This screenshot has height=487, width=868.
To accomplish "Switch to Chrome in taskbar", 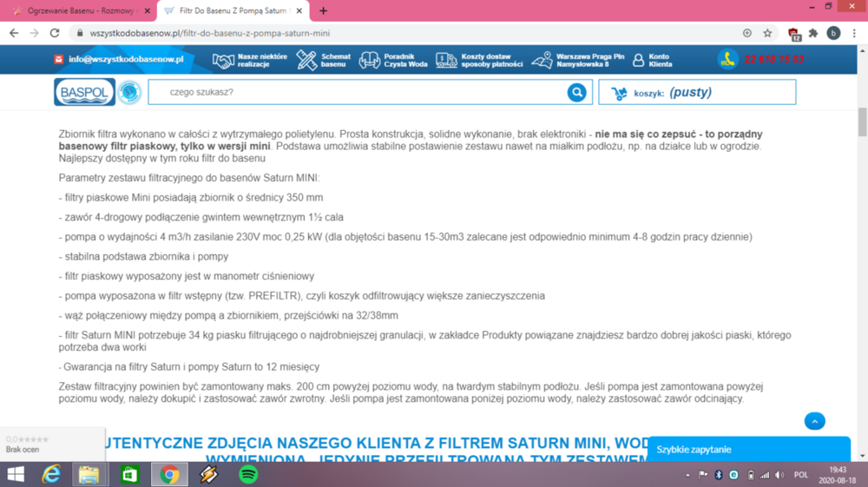I will tap(169, 474).
